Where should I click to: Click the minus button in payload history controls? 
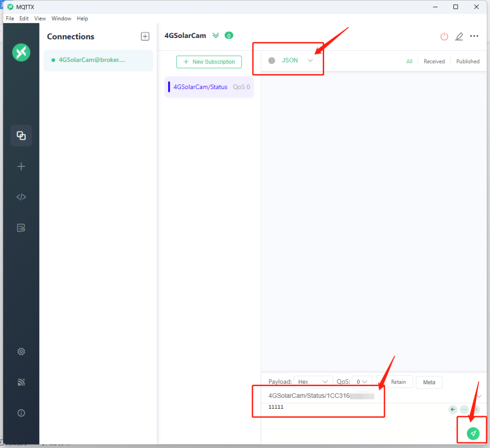tap(464, 409)
